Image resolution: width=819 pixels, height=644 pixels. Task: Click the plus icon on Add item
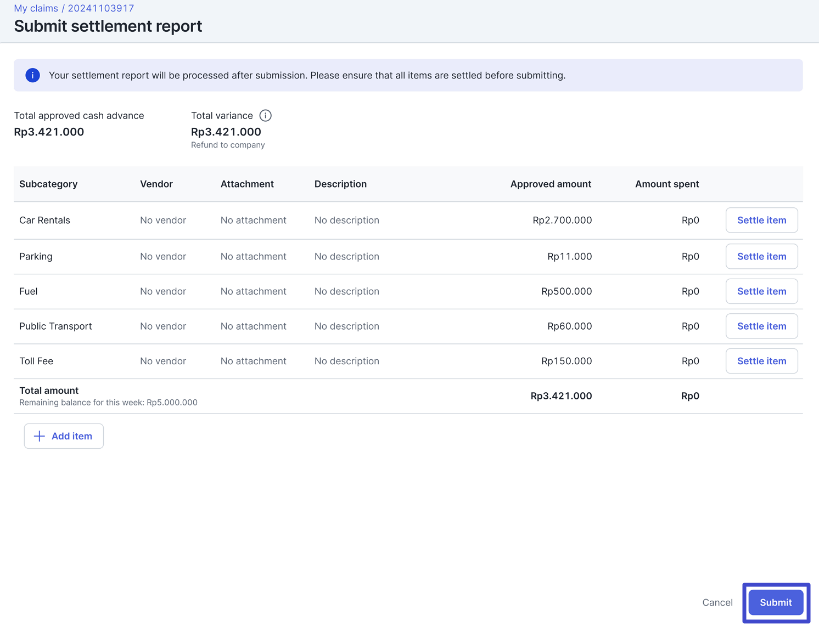click(40, 436)
